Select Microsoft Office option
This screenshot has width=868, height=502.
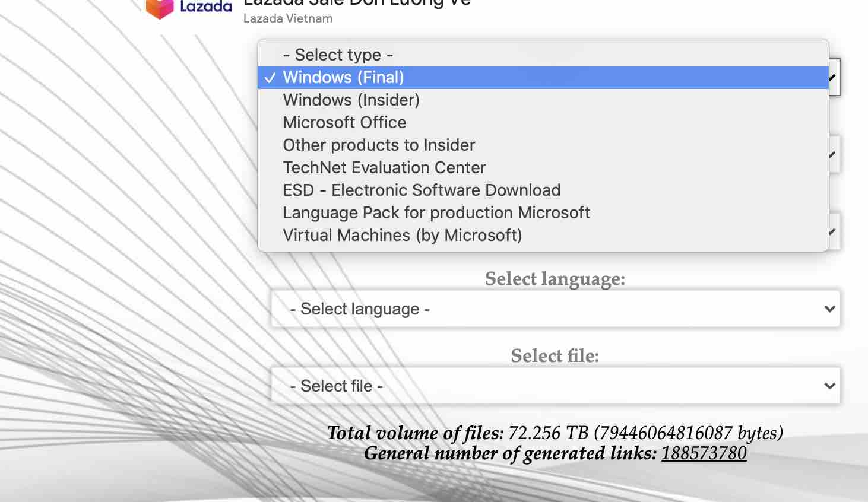tap(344, 123)
